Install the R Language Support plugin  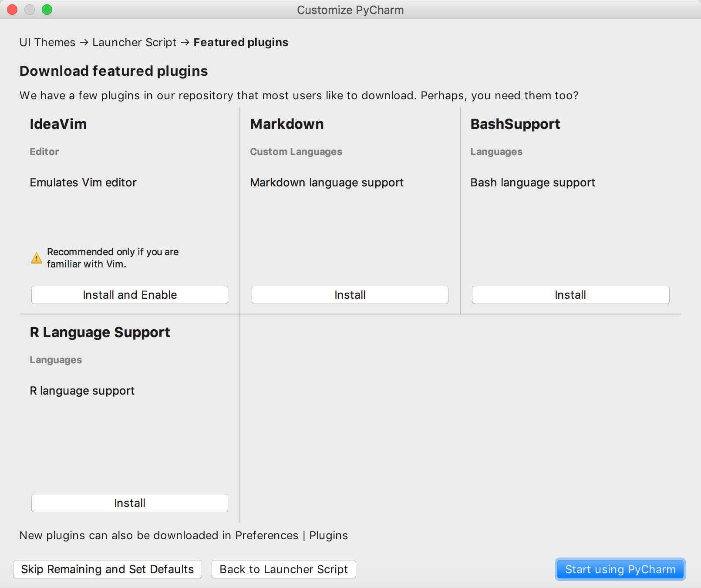click(x=129, y=503)
